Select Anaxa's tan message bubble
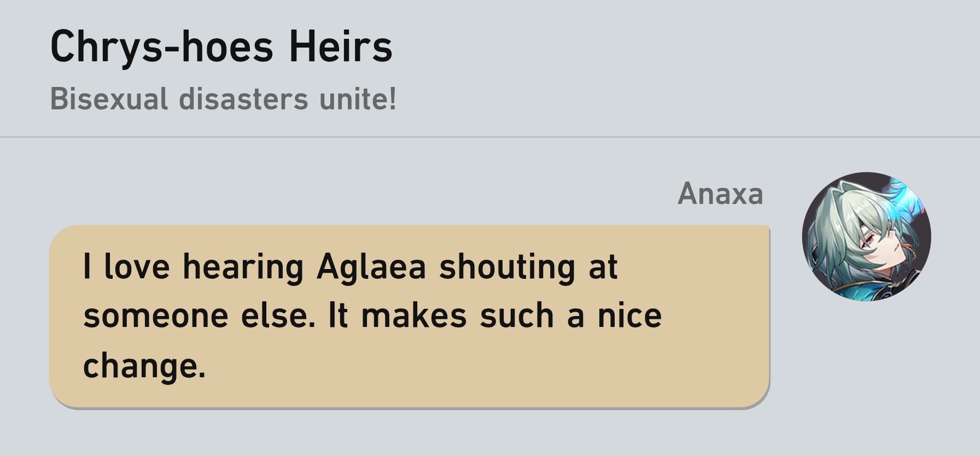 409,316
